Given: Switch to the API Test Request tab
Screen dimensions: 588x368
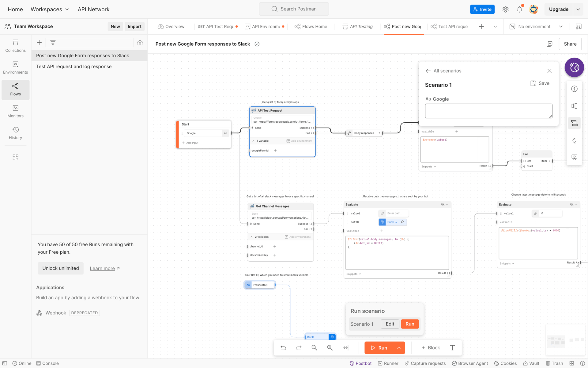Looking at the screenshot, I should pos(218,27).
